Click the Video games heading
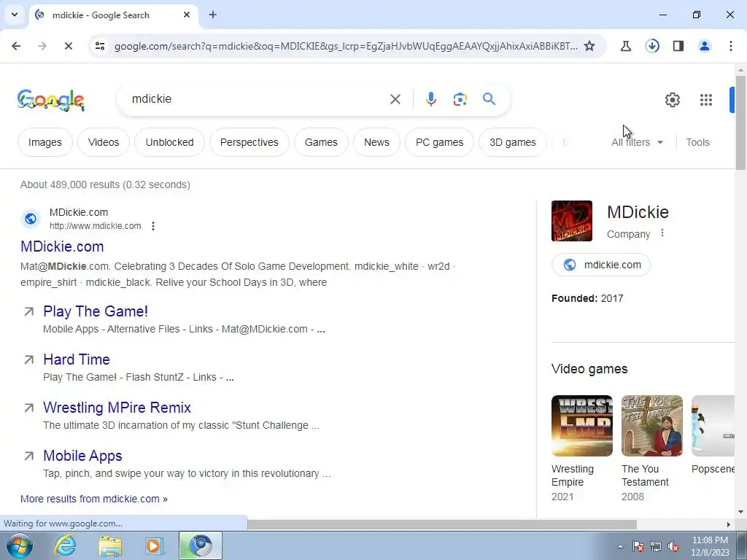 [589, 368]
